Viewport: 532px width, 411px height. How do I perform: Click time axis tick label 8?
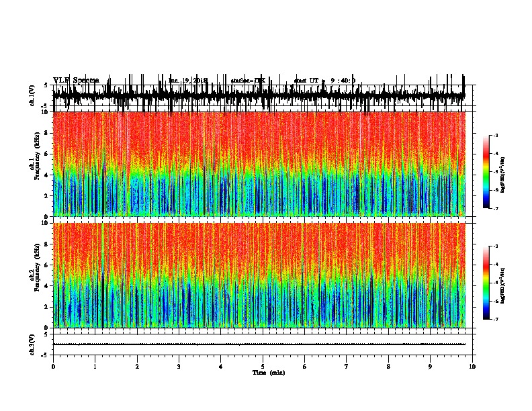pos(388,367)
